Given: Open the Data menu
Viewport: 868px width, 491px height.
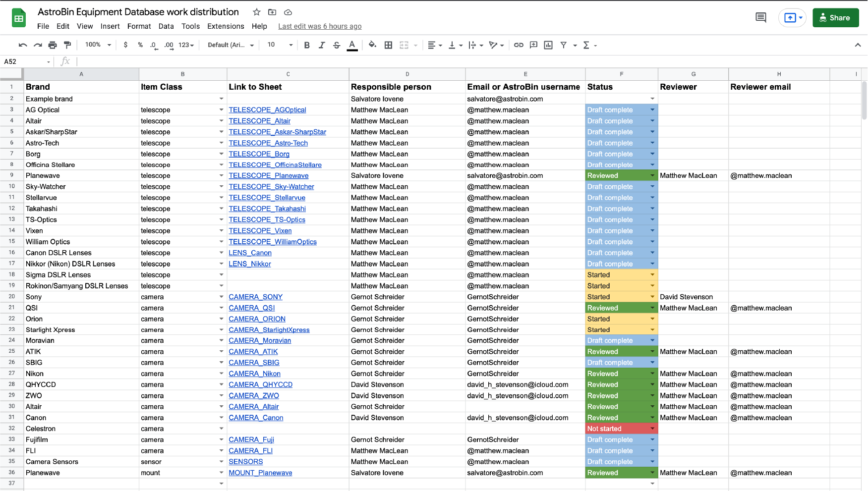Looking at the screenshot, I should (x=166, y=26).
